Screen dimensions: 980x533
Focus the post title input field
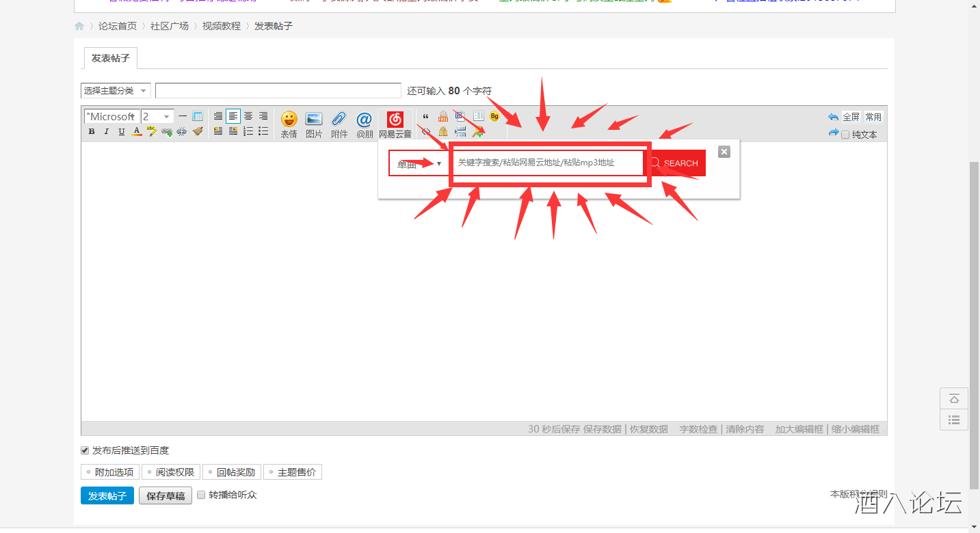278,91
